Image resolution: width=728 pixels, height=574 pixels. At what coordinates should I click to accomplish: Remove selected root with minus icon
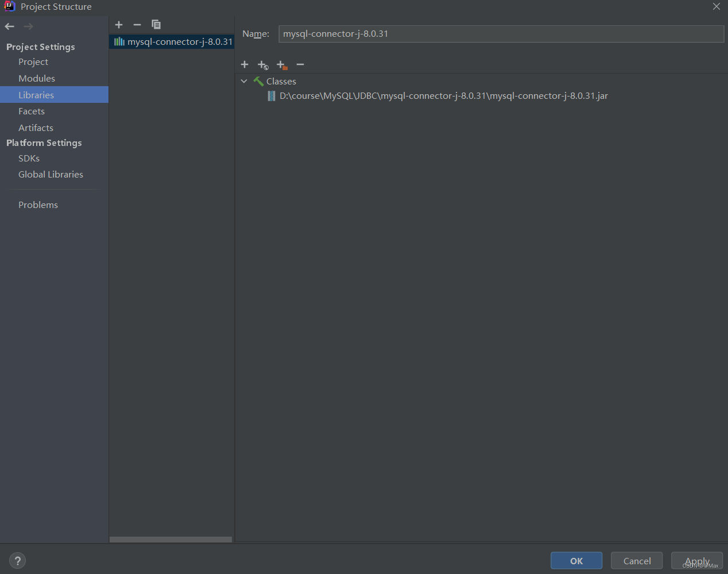pos(300,64)
